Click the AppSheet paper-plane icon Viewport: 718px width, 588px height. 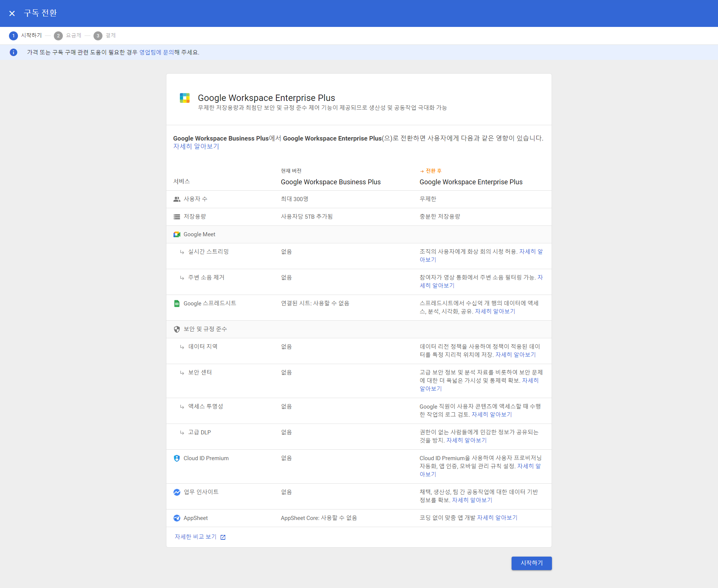click(x=177, y=518)
